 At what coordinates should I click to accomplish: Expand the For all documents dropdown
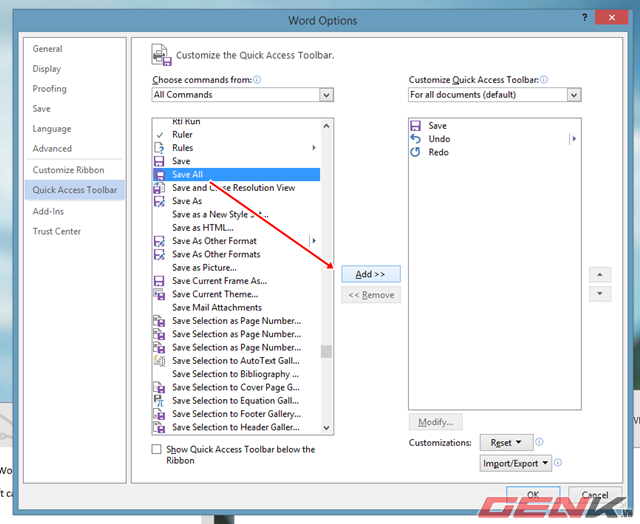pos(573,95)
